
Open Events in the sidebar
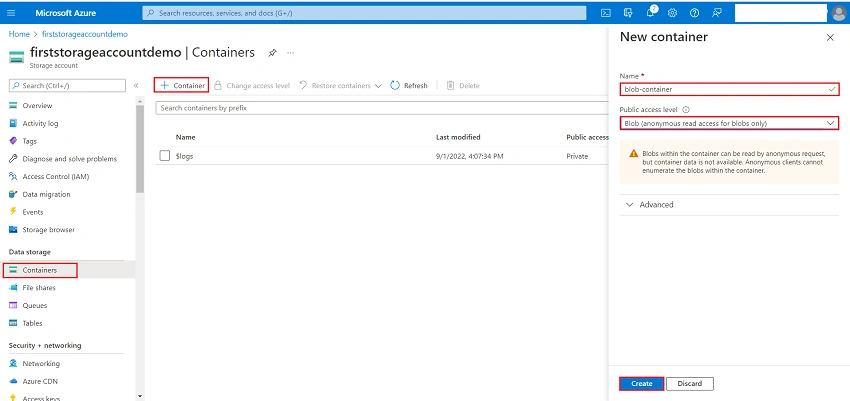tap(33, 212)
